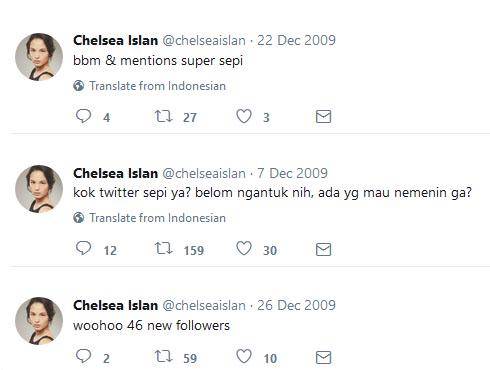Open the avatar beside the 26 Dec tweet

click(39, 321)
